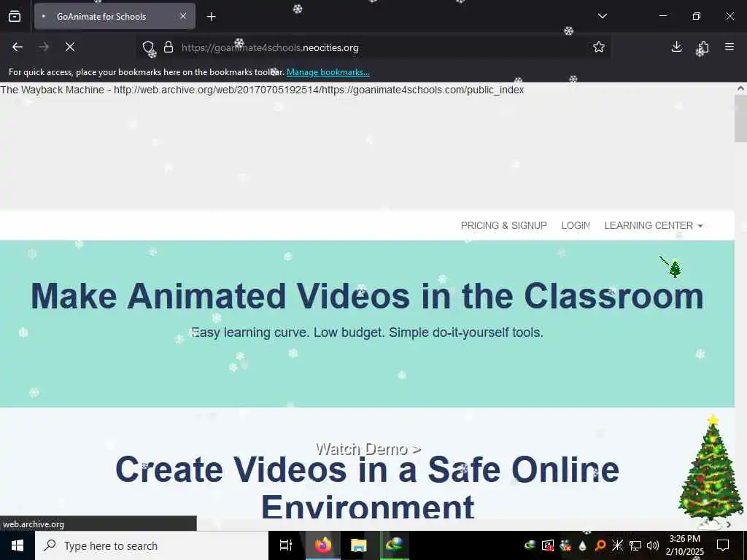Switch to Firefox on the taskbar

point(322,545)
